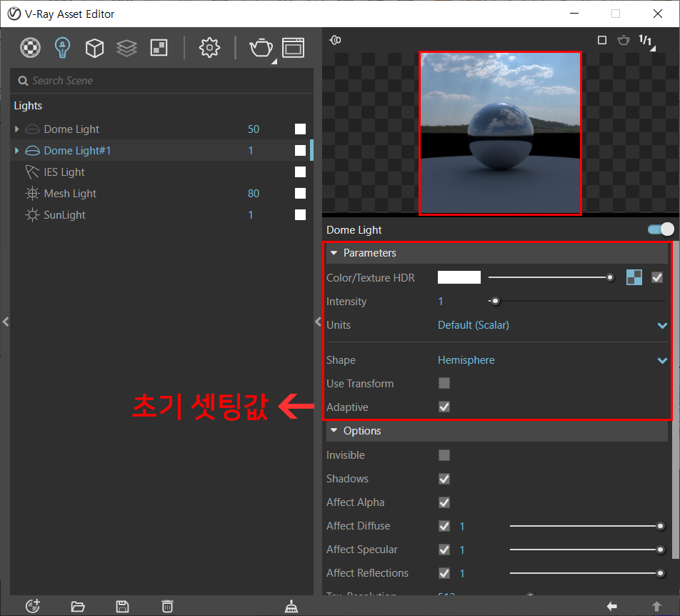Click the Mesh Light icon

(x=32, y=194)
